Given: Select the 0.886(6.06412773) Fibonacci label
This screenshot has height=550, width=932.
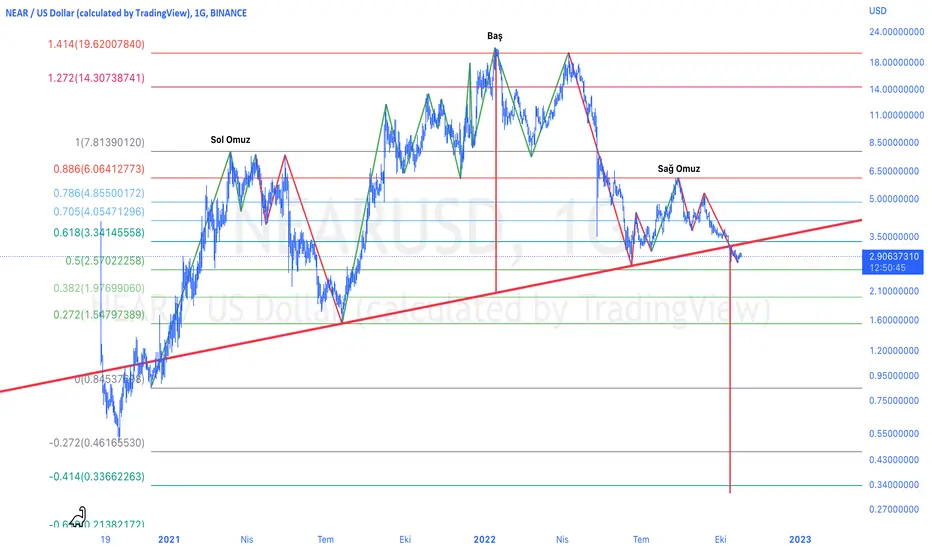Looking at the screenshot, I should click(99, 169).
